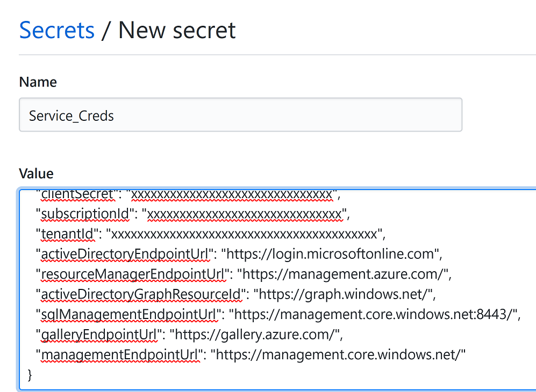Click the login.microsoftonline.com URL text
The width and height of the screenshot is (536, 392).
tap(330, 255)
